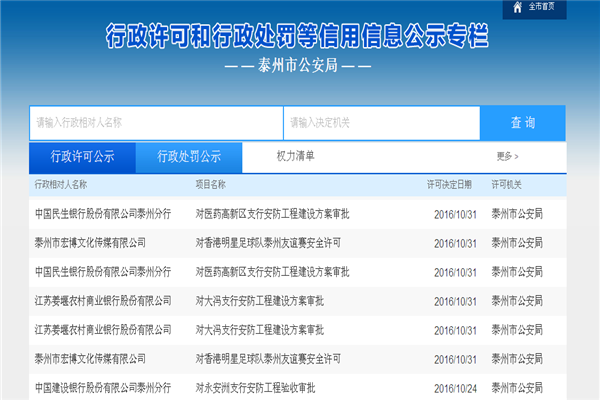Click the home icon beside 全市首页

pos(517,8)
